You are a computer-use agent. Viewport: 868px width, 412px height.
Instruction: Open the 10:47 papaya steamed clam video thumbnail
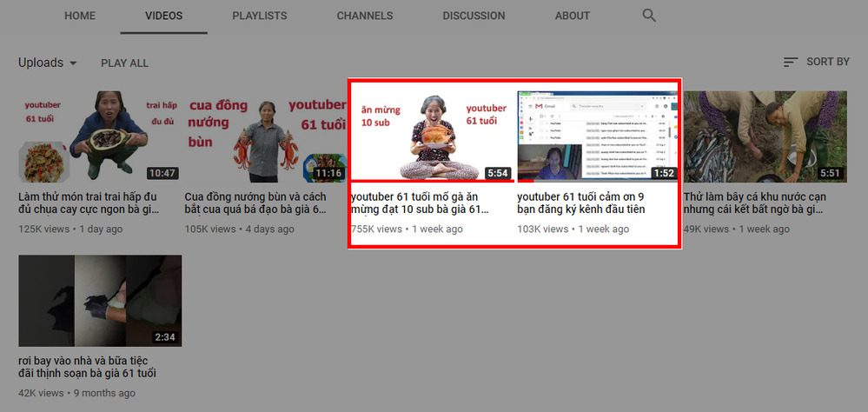[100, 136]
